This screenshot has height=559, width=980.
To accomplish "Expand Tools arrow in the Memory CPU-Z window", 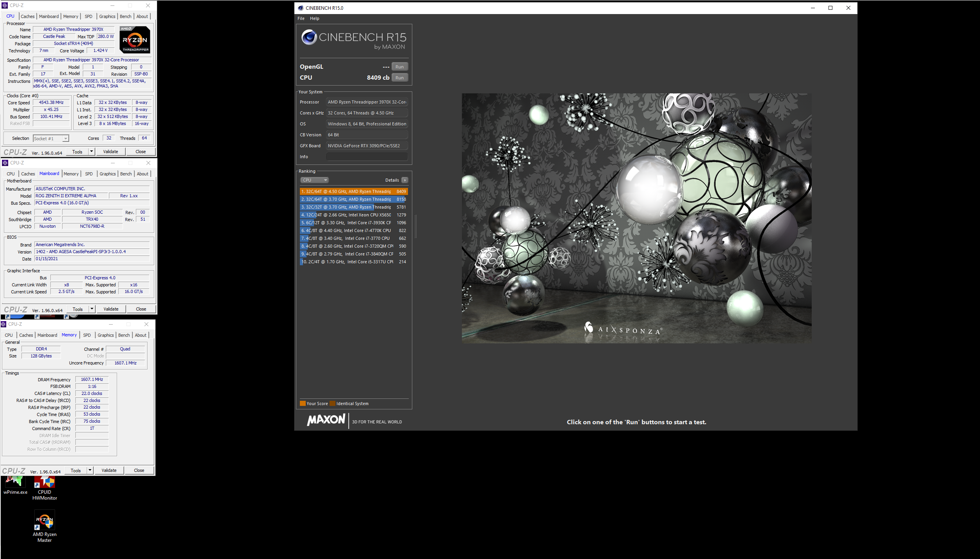I will pos(90,470).
